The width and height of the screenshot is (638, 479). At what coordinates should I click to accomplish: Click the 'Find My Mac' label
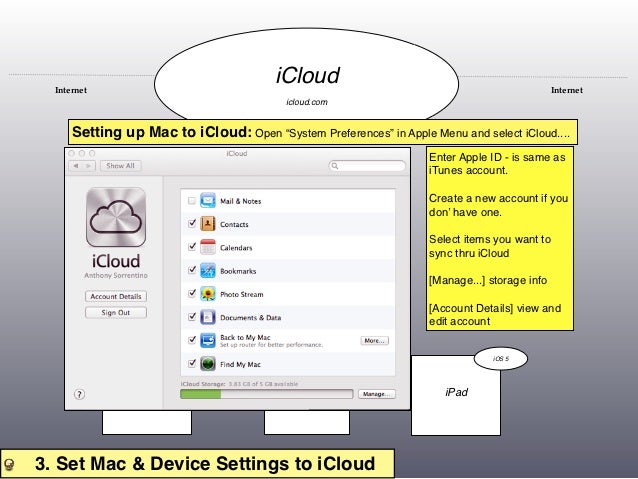(240, 364)
